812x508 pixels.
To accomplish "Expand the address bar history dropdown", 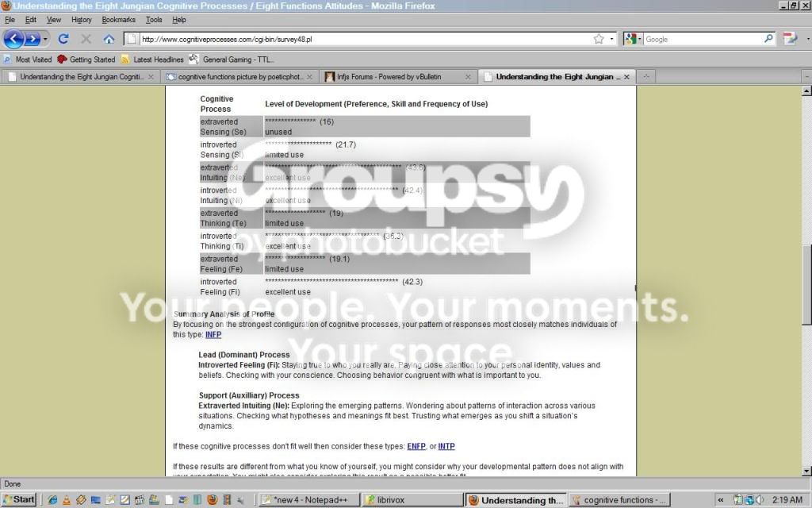I will pyautogui.click(x=611, y=40).
